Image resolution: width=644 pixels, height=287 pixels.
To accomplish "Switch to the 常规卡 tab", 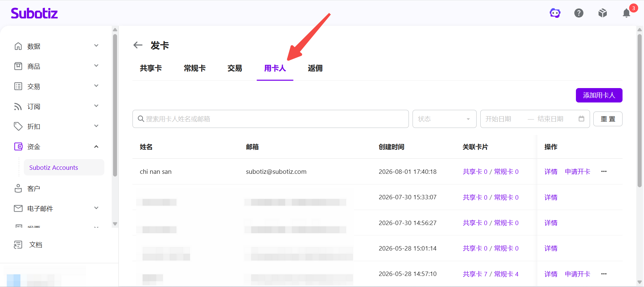I will point(195,68).
